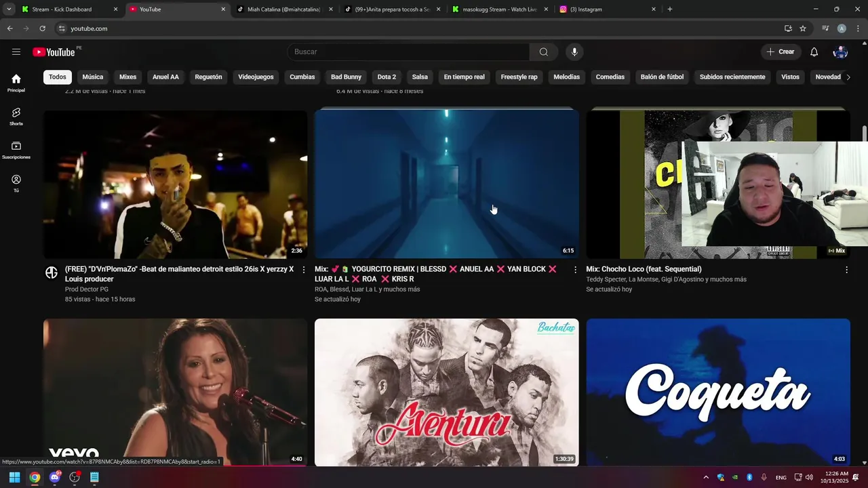Click the Crear button
The width and height of the screenshot is (868, 488).
pyautogui.click(x=781, y=52)
